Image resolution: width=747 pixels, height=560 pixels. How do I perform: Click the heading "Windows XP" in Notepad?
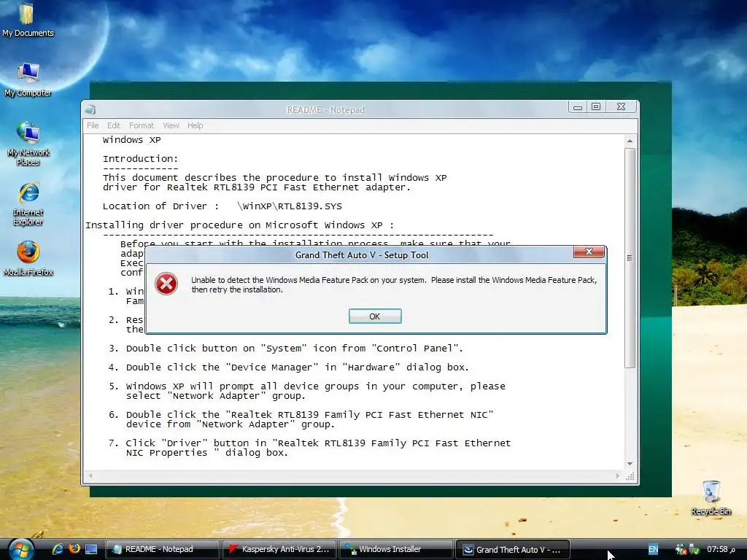(132, 140)
